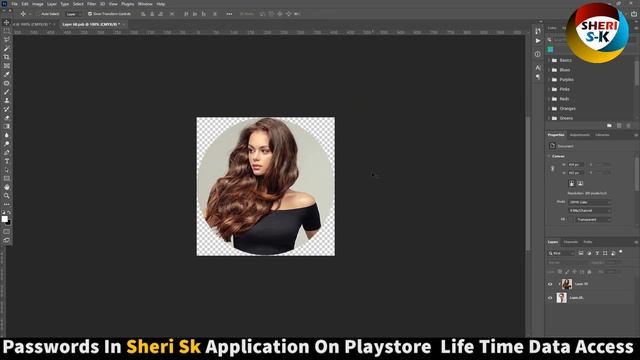Open the Filter menu

(91, 4)
